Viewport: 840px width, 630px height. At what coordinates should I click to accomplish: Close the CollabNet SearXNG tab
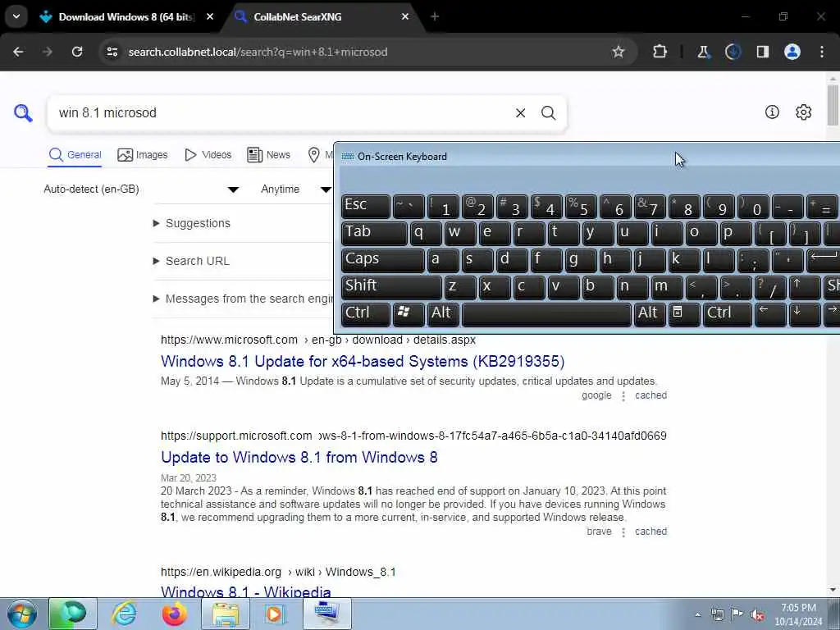[x=405, y=16]
